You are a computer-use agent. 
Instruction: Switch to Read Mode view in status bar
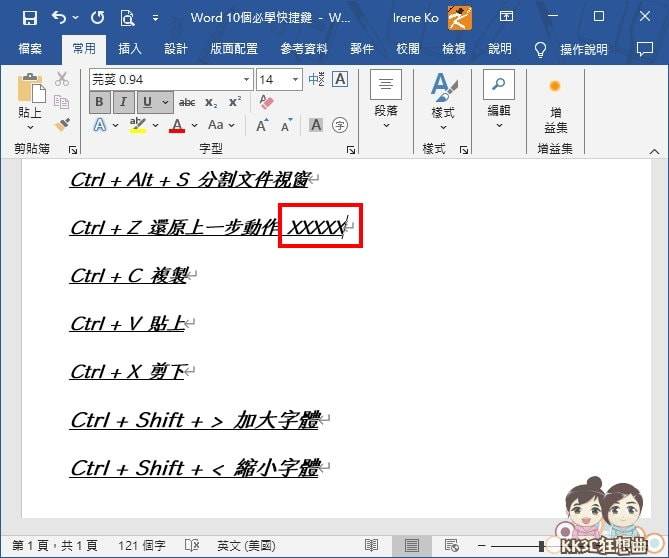(372, 545)
